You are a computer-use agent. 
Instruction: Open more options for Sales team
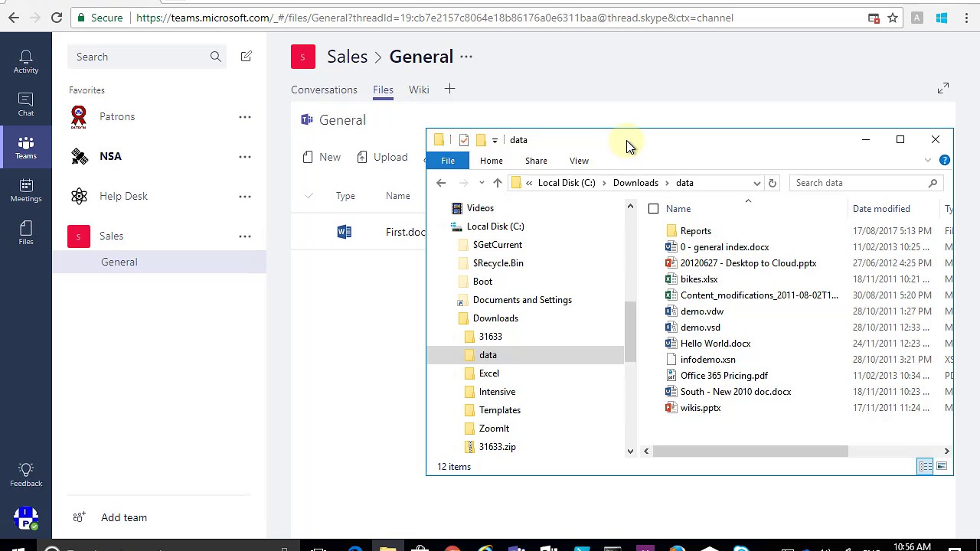pyautogui.click(x=245, y=236)
